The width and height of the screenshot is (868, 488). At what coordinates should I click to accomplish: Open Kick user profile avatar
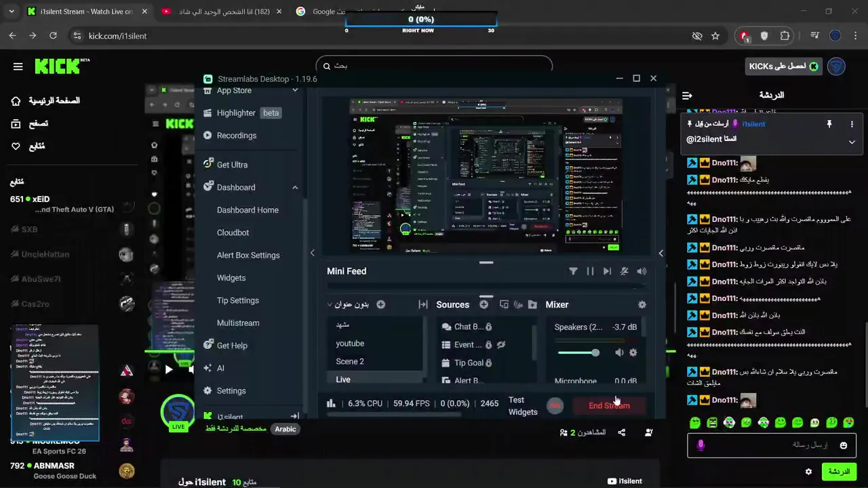coord(836,66)
